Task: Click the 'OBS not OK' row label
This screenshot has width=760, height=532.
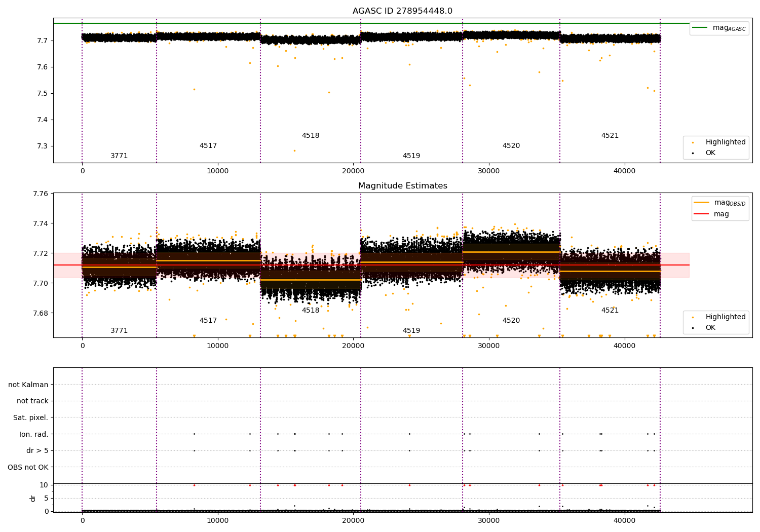Action: point(28,467)
